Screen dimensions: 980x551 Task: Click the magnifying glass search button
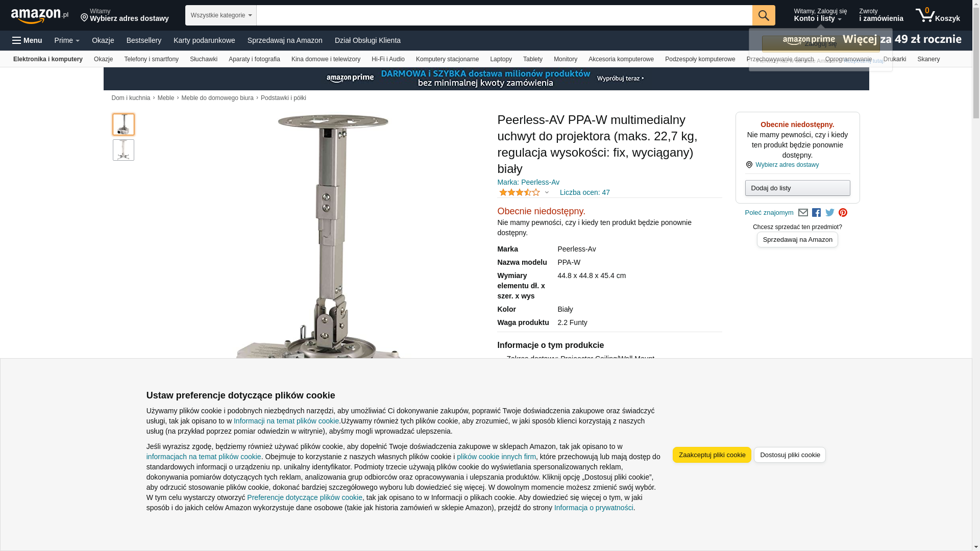tap(764, 15)
